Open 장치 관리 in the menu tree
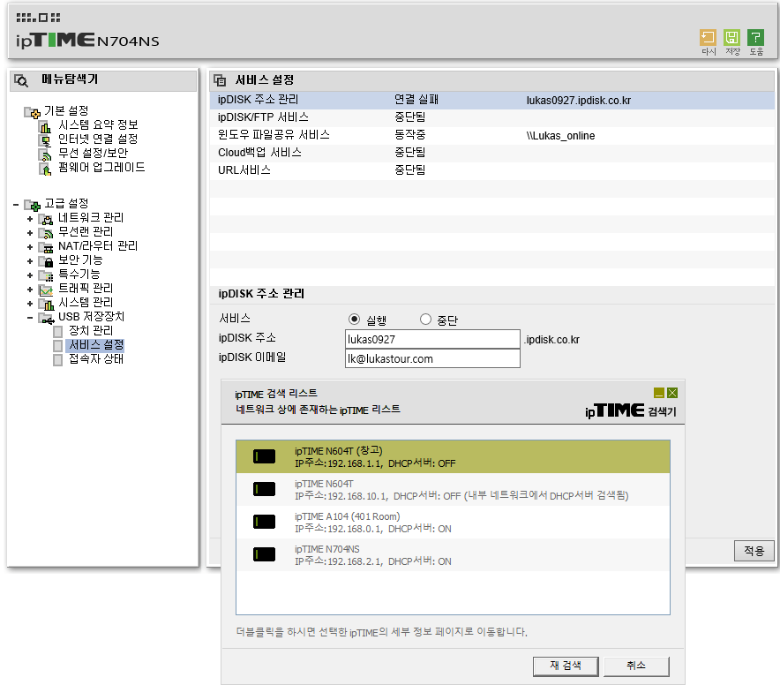Screen dimensions: 780x700 [x=91, y=331]
